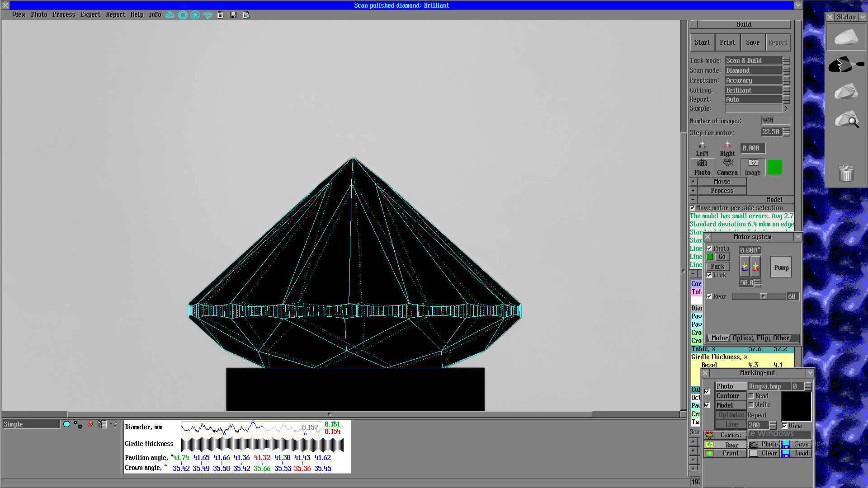The width and height of the screenshot is (868, 488).
Task: Toggle Move motor per side selection
Action: (x=693, y=208)
